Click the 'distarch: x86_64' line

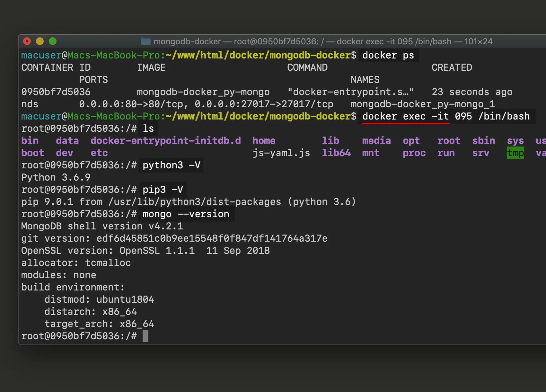[x=91, y=312]
